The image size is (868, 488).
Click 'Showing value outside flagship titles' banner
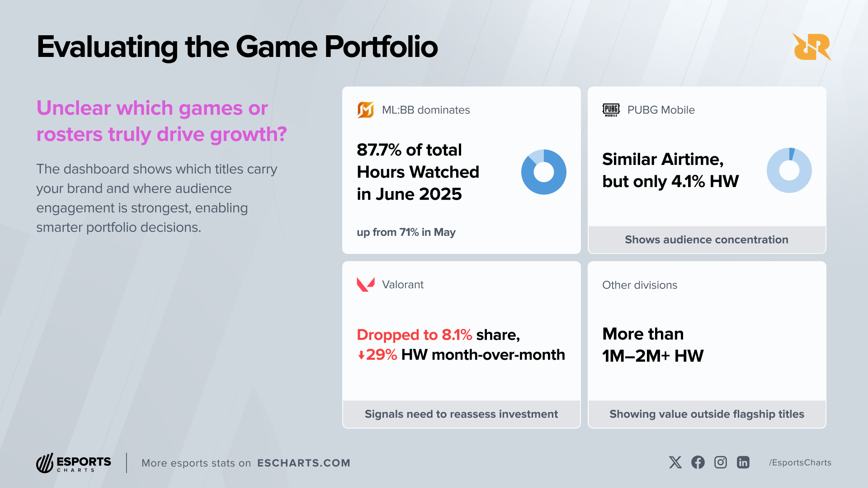[706, 414]
